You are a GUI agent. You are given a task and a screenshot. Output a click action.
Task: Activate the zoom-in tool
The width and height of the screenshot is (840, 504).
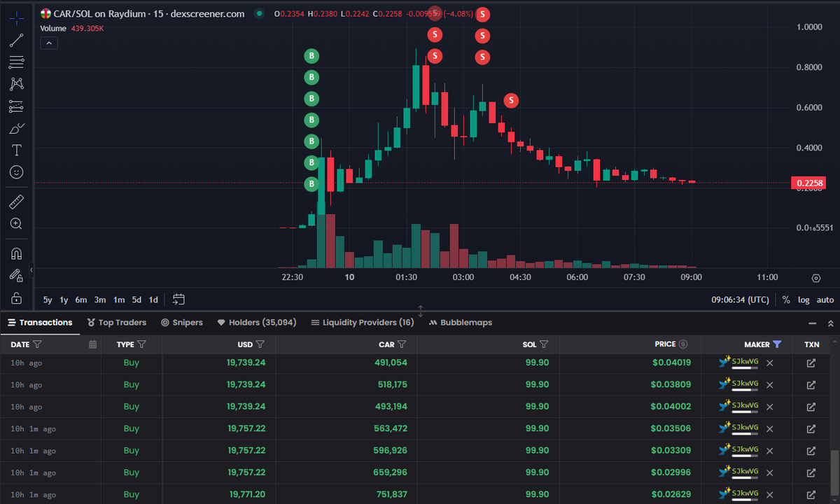[x=15, y=224]
